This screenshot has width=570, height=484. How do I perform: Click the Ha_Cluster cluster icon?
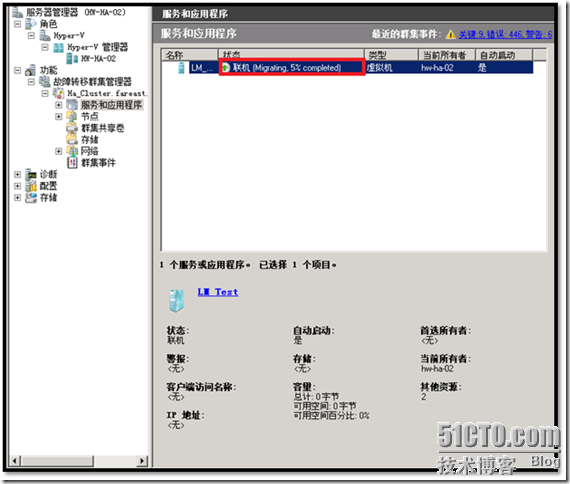click(59, 93)
